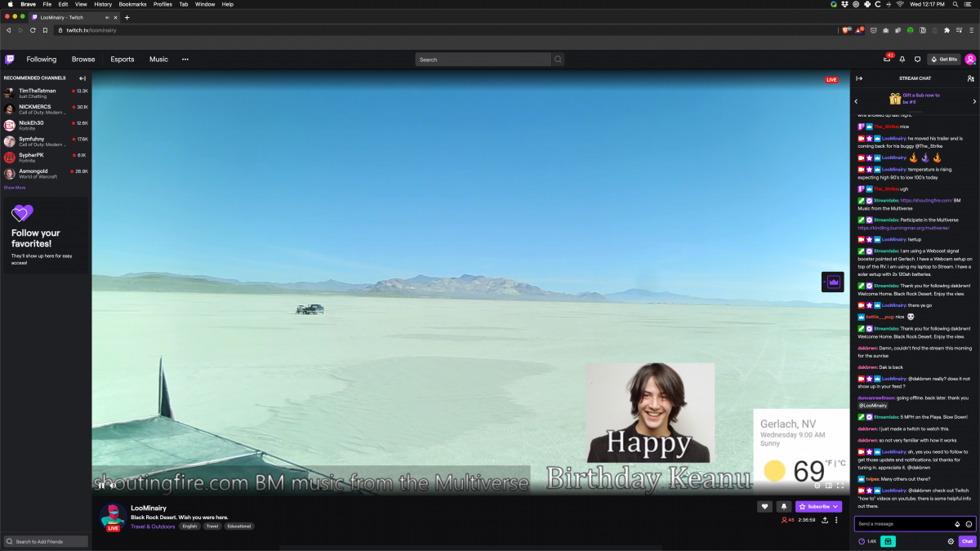Viewport: 980px width, 551px height.
Task: Bookmark this page in address bar
Action: pos(45,30)
